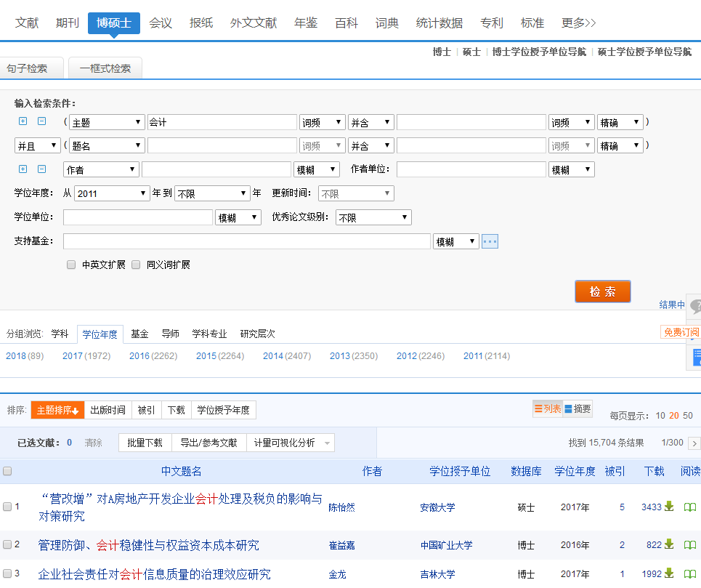
Task: Switch to 摘要 abstract view
Action: pos(578,408)
